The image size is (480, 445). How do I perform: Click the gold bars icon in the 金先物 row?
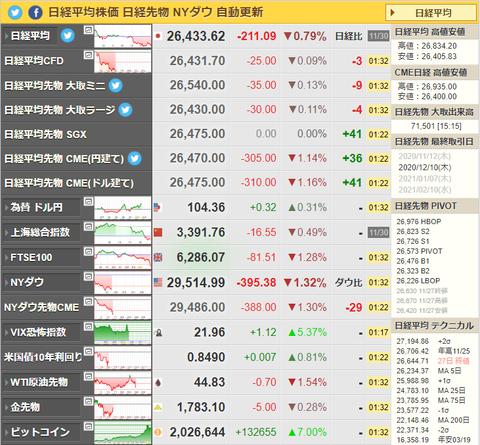click(x=158, y=407)
